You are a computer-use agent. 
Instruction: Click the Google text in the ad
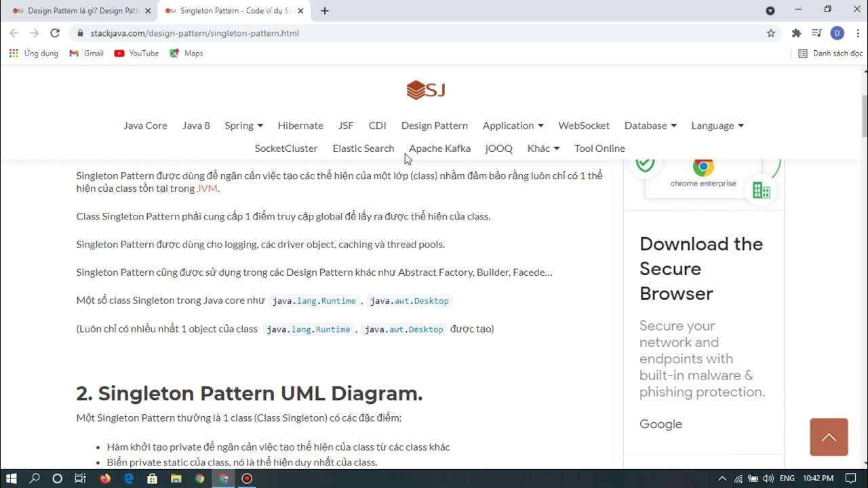pyautogui.click(x=660, y=424)
